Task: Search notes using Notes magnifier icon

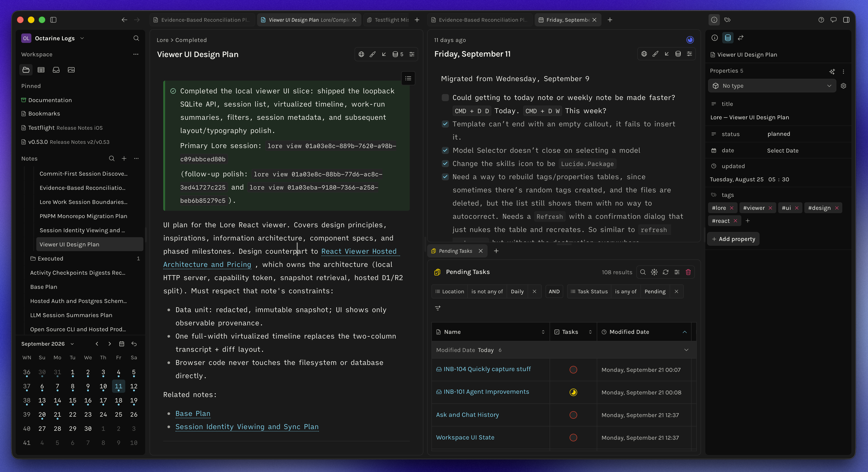Action: pyautogui.click(x=112, y=158)
